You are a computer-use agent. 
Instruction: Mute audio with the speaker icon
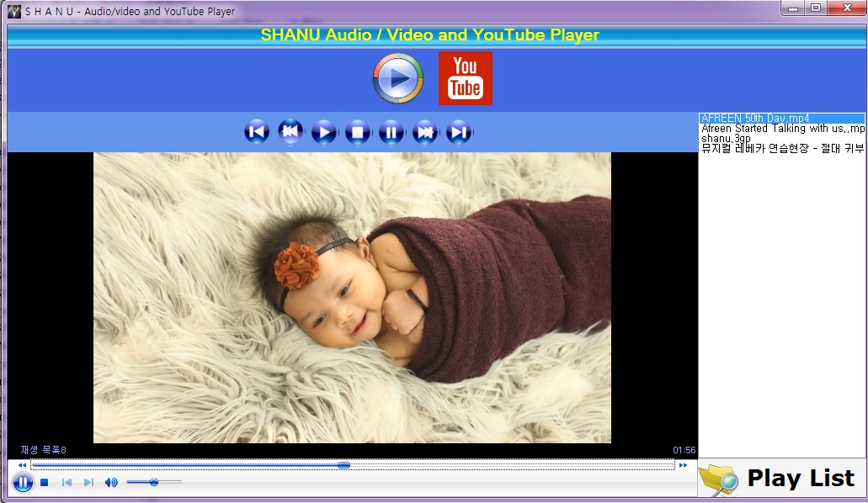tap(111, 483)
